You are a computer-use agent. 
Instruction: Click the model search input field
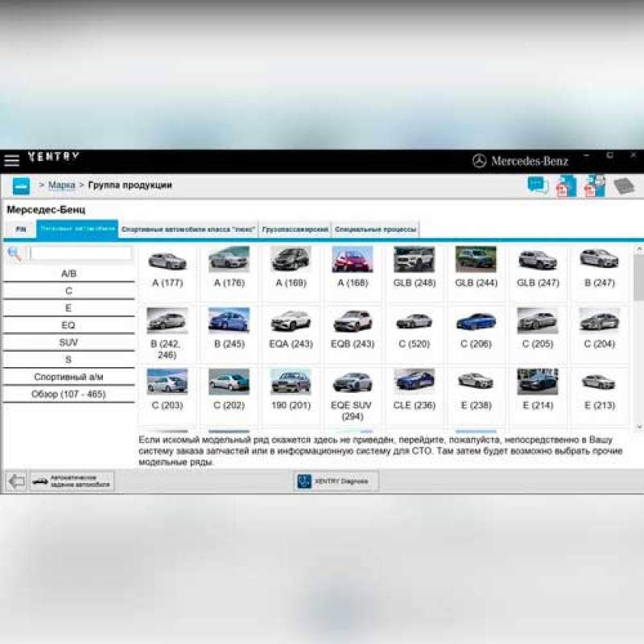[80, 253]
